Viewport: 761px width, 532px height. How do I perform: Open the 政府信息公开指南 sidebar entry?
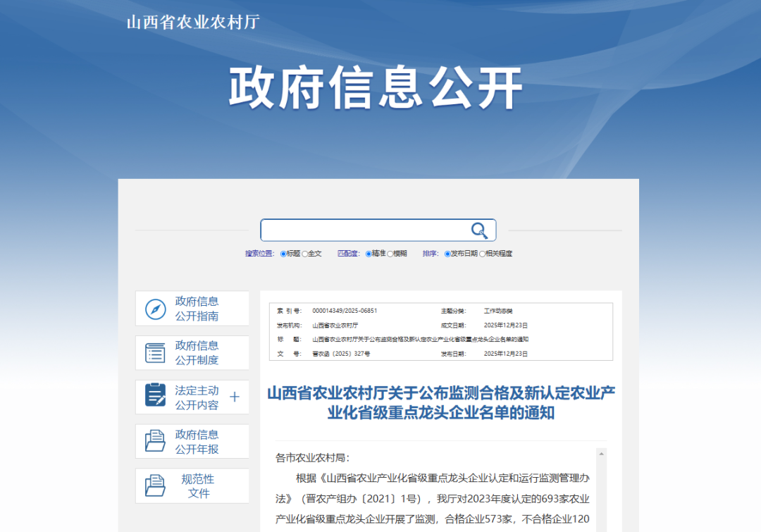click(196, 308)
